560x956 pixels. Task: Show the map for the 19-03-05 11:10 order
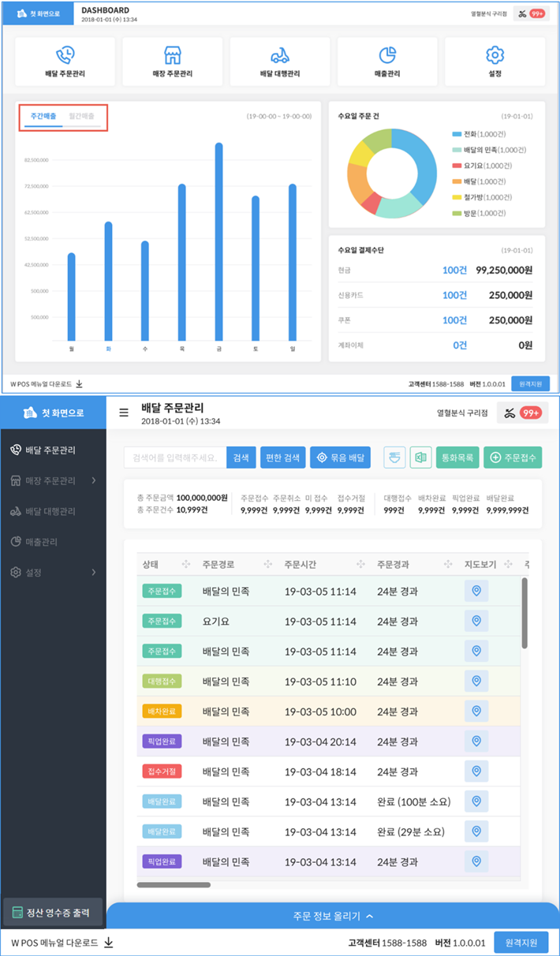click(476, 682)
